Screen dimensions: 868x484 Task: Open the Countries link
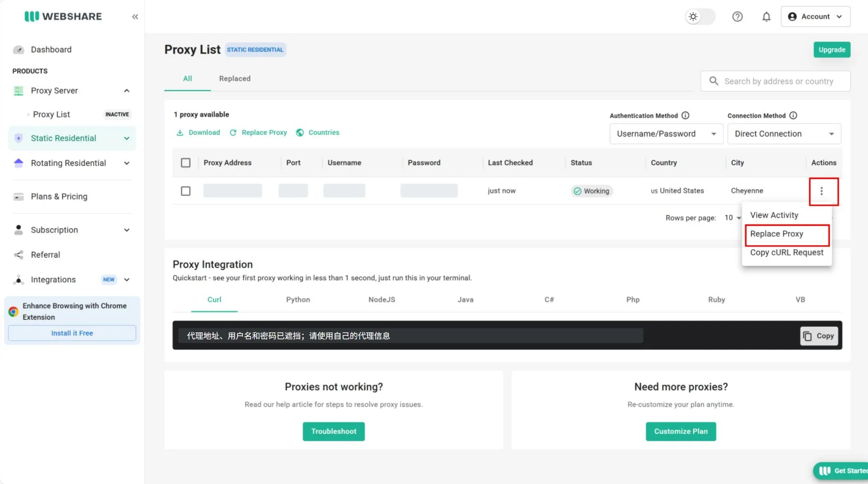[x=318, y=132]
